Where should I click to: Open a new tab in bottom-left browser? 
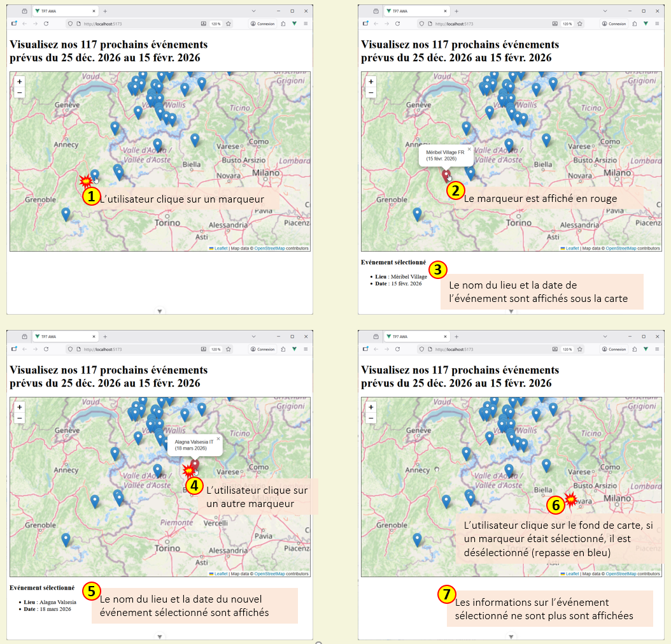point(105,336)
